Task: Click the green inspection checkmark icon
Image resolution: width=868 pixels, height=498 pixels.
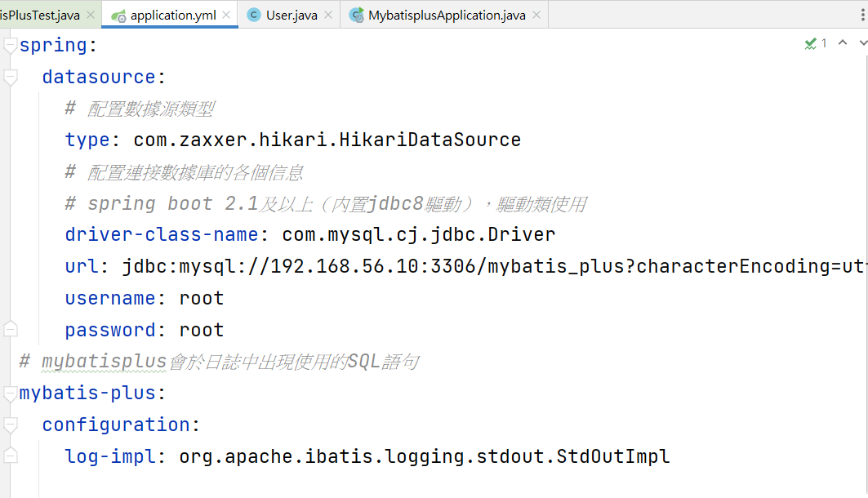Action: coord(810,43)
